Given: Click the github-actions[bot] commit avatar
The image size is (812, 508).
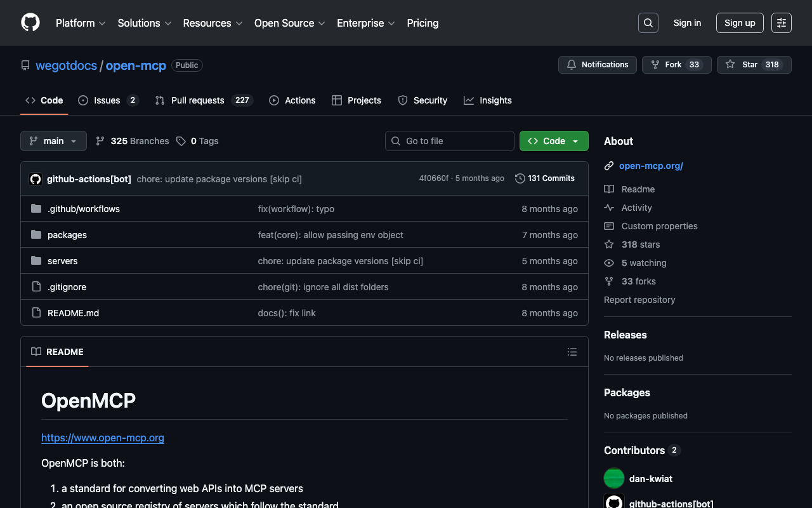Looking at the screenshot, I should 36,179.
